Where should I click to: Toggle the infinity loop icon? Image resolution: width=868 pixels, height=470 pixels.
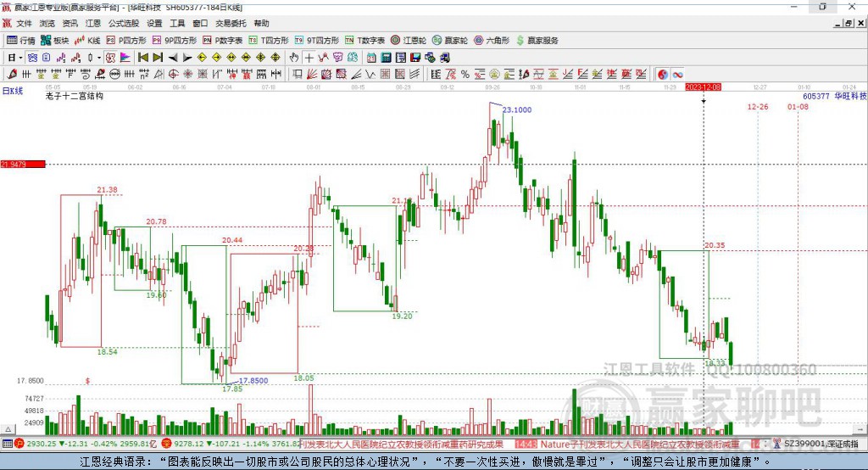coord(677,75)
